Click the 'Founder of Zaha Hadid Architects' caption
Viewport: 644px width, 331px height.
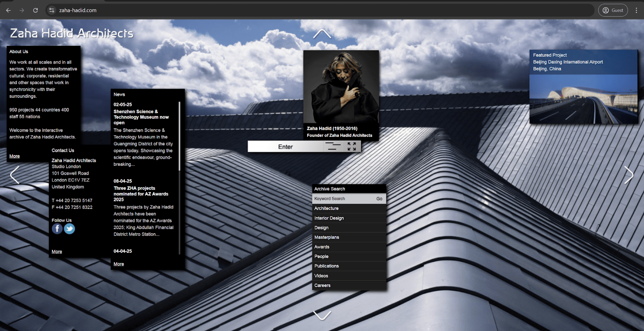(339, 135)
